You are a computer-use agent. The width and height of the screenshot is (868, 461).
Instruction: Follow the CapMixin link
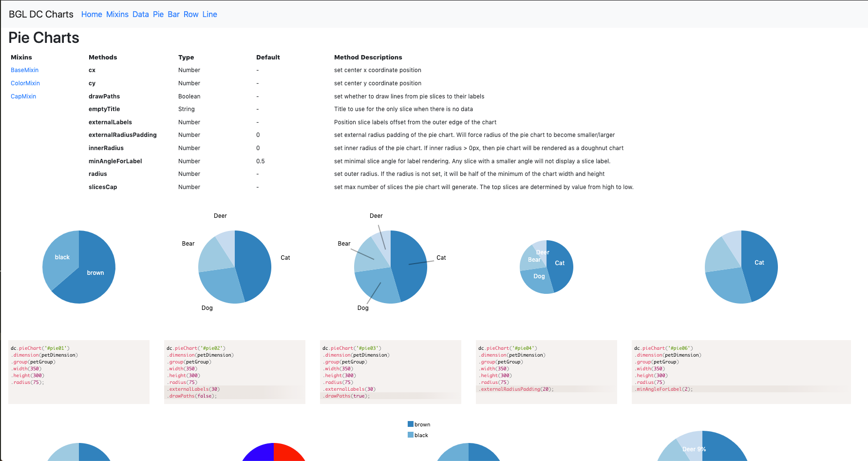[23, 96]
